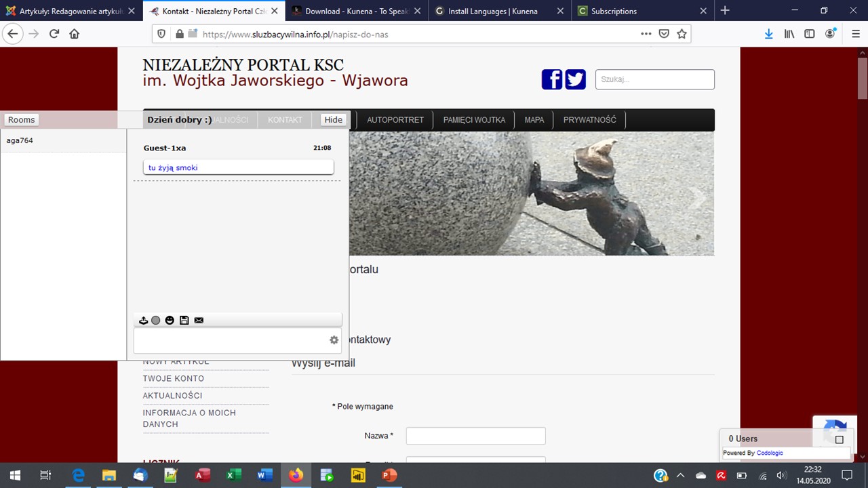Click the Szukaj search field
The width and height of the screenshot is (868, 488).
[x=655, y=79]
